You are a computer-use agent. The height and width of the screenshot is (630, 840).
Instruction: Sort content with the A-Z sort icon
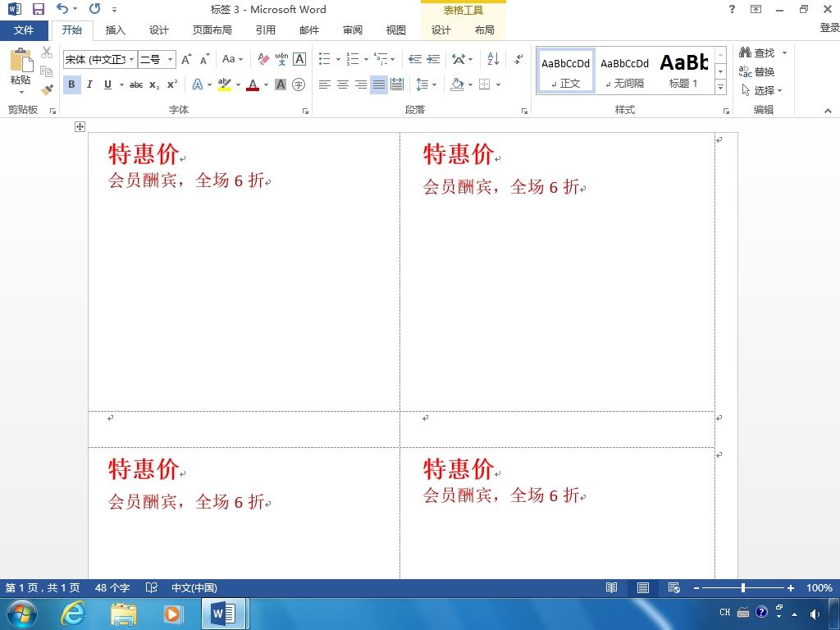pos(493,59)
